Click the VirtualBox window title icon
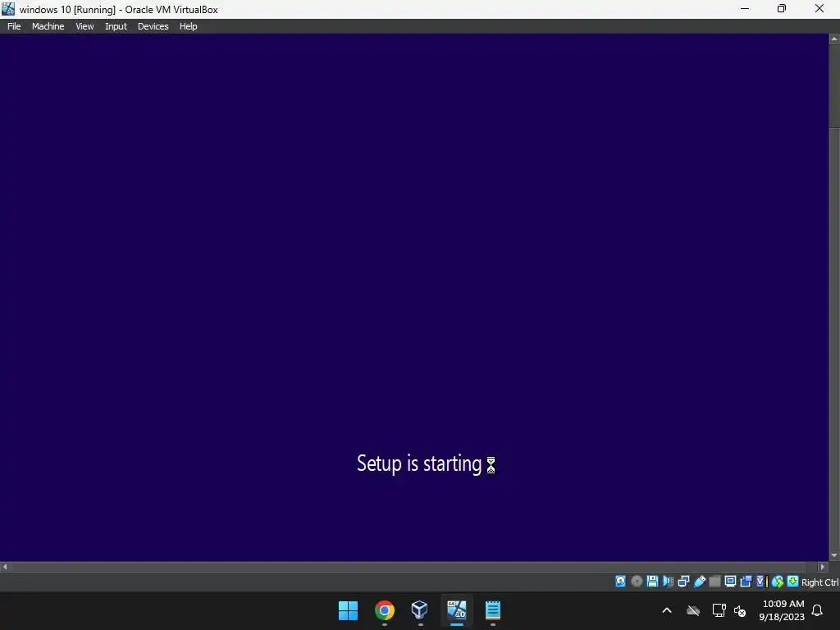The width and height of the screenshot is (840, 630). click(8, 9)
